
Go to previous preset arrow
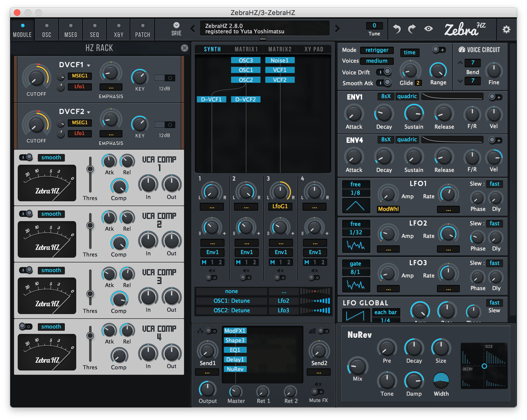[x=193, y=29]
